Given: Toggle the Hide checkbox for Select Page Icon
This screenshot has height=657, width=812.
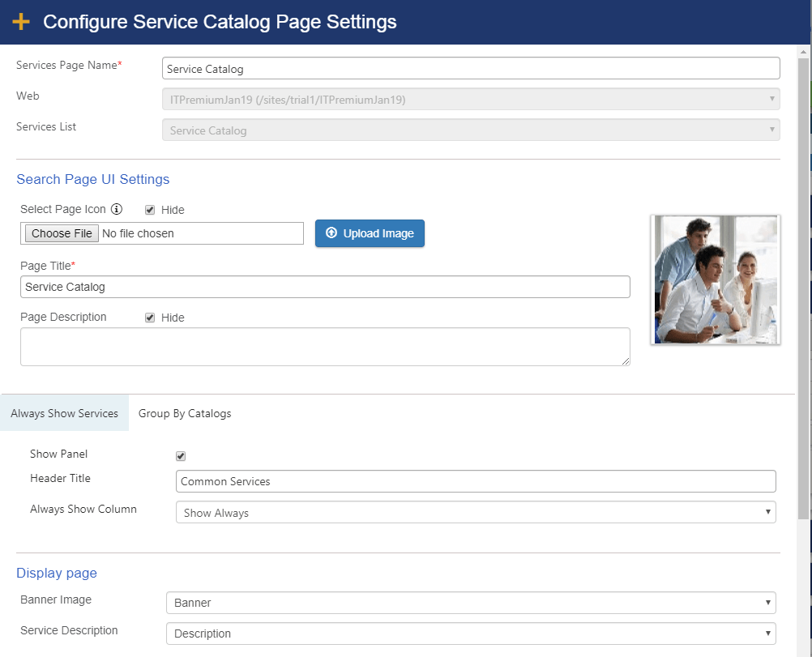Looking at the screenshot, I should click(x=150, y=210).
